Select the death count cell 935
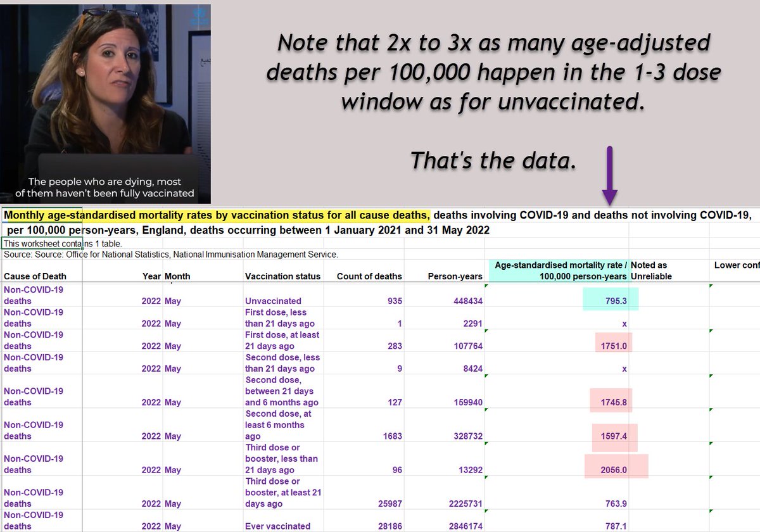760x532 pixels. tap(395, 301)
